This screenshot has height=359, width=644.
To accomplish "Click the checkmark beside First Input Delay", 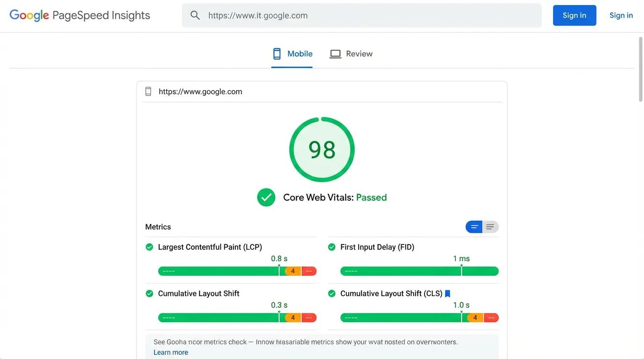I will click(332, 247).
